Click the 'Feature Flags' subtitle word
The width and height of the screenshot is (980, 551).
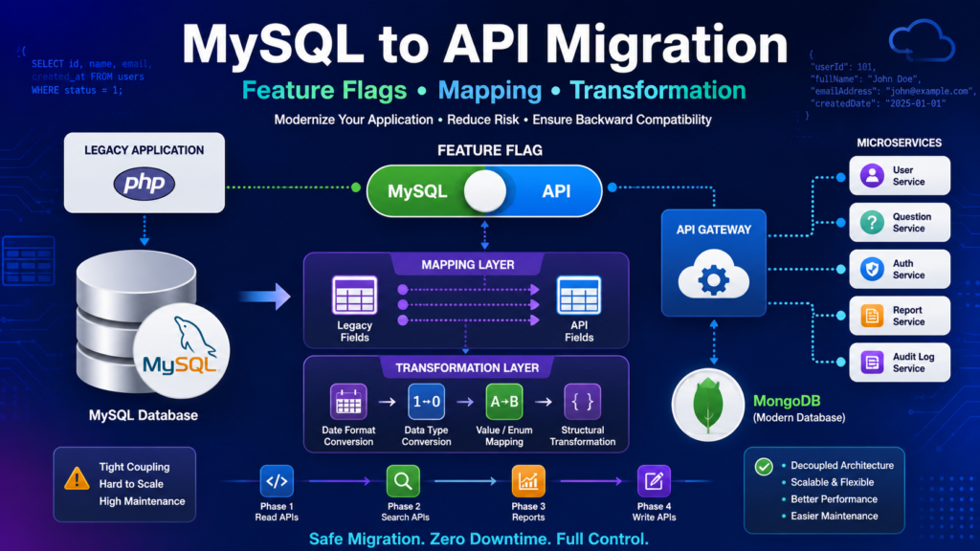click(324, 91)
